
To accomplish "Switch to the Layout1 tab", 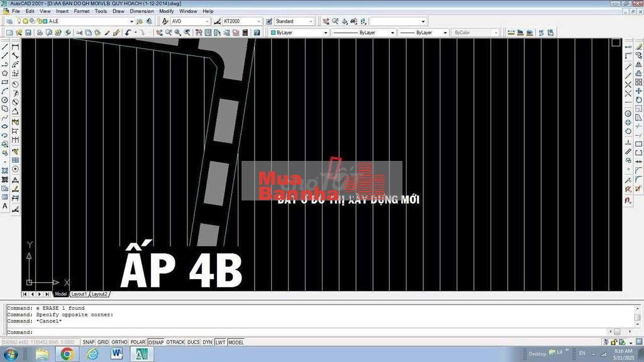I will 79,294.
